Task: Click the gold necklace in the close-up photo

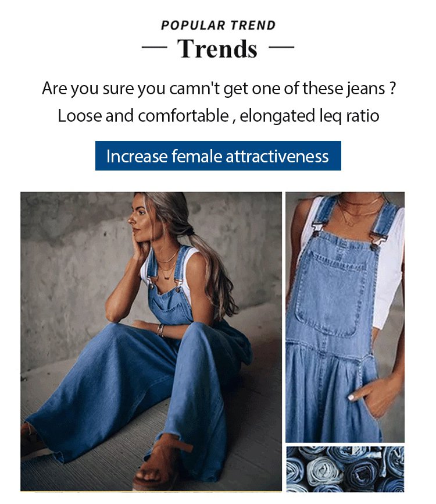Action: [x=358, y=211]
